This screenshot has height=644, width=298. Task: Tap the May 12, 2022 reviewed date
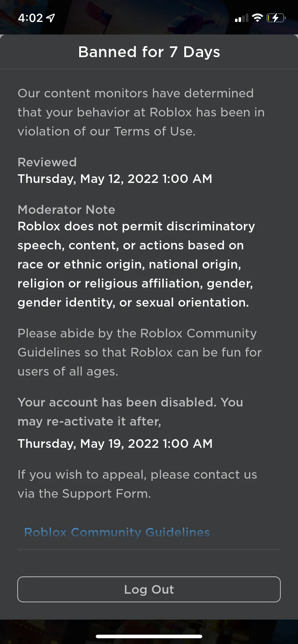[115, 179]
